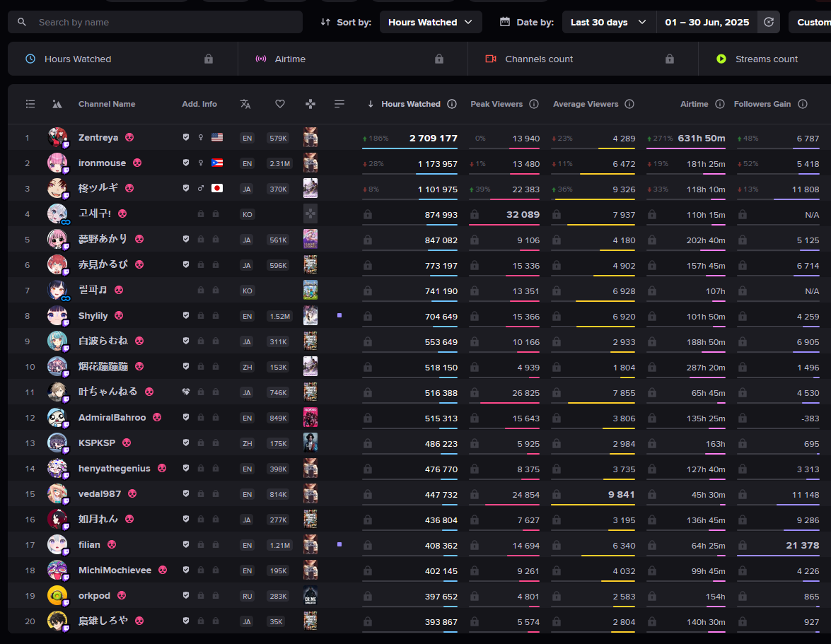Click the 32 089 peak viewers value
Viewport: 831px width, 644px height.
[523, 214]
